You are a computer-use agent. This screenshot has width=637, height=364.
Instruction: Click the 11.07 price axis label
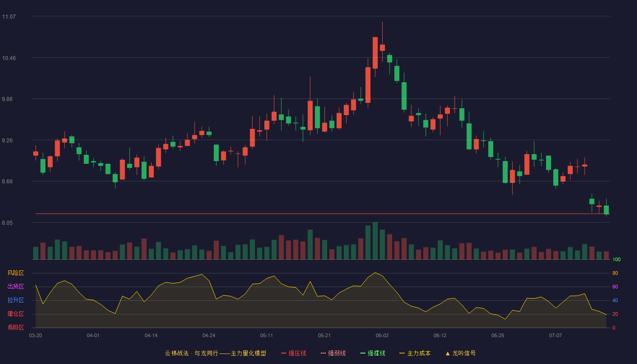[9, 17]
